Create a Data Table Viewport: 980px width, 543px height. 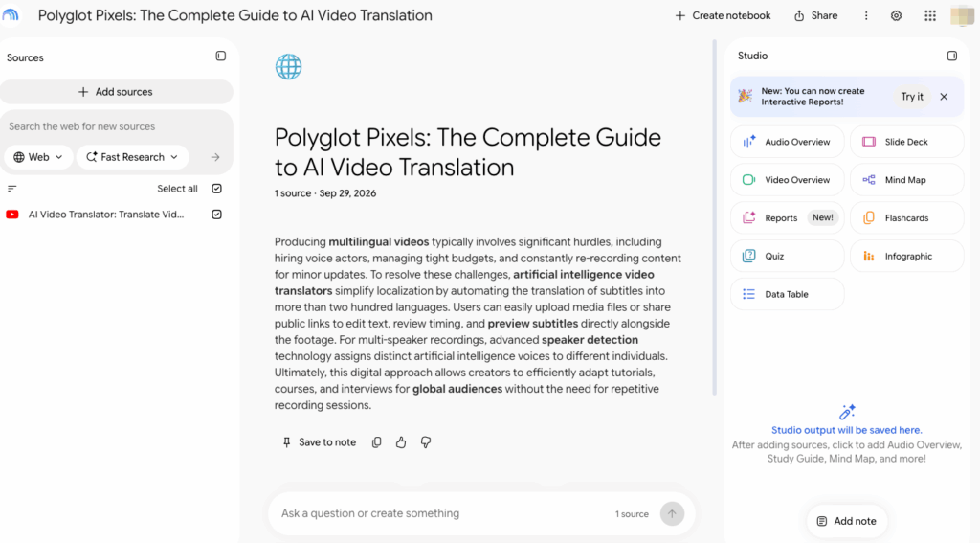click(787, 294)
